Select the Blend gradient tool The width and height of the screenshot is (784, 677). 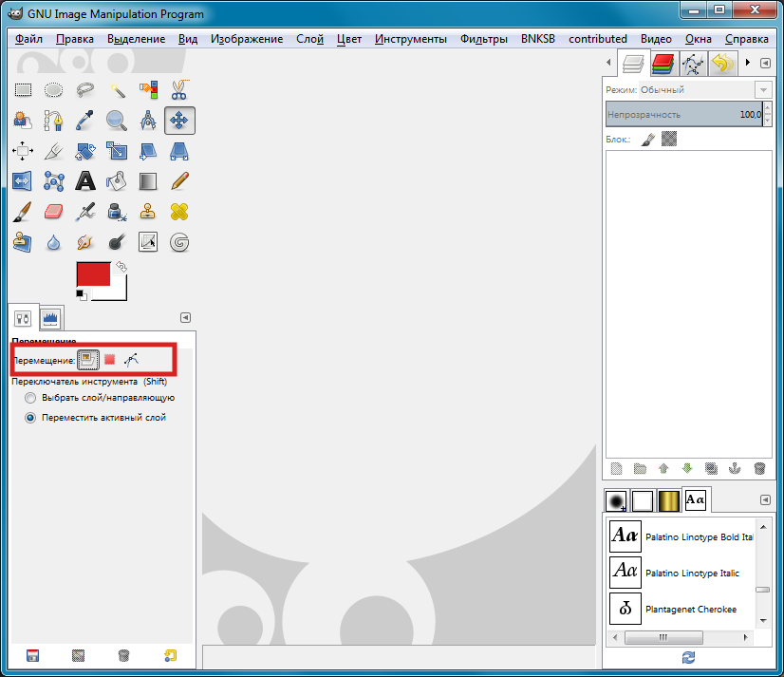click(148, 181)
